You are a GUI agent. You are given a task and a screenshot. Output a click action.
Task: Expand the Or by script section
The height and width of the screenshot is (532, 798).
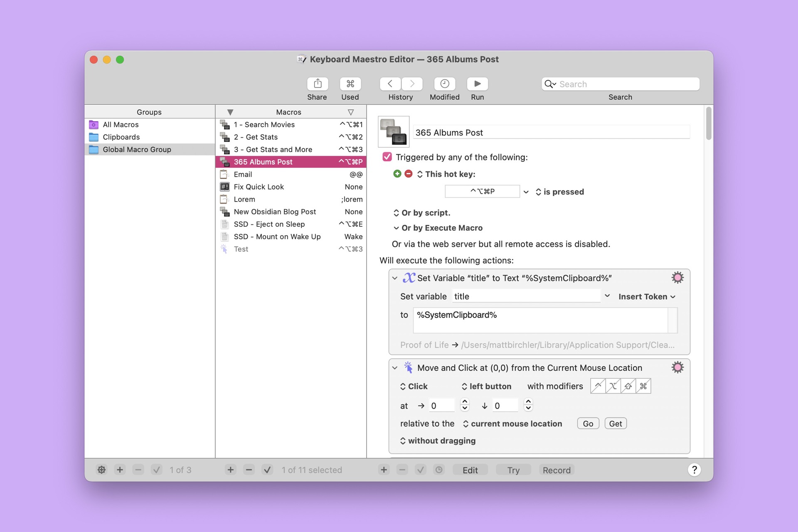pos(421,213)
